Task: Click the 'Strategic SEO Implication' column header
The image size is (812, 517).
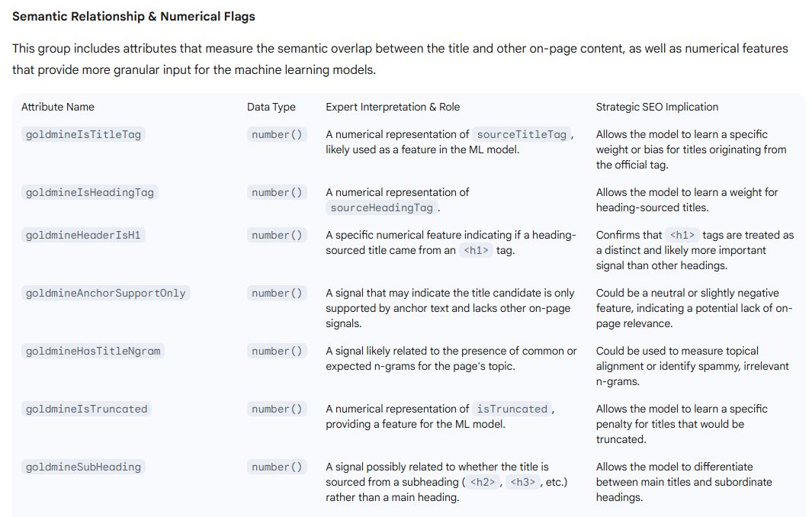Action: coord(657,108)
